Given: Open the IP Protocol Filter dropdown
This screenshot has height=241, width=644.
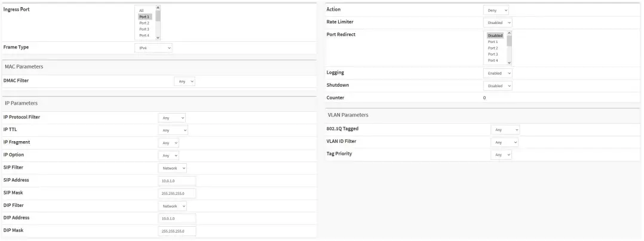Looking at the screenshot, I should coord(172,118).
